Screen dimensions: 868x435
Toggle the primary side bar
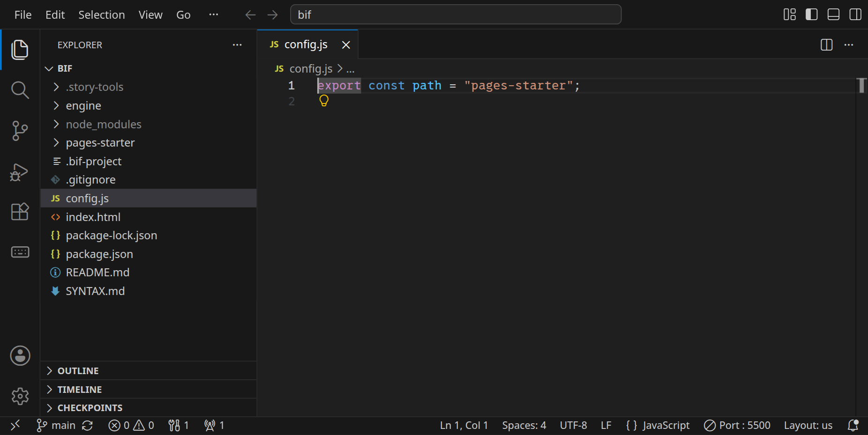(812, 15)
